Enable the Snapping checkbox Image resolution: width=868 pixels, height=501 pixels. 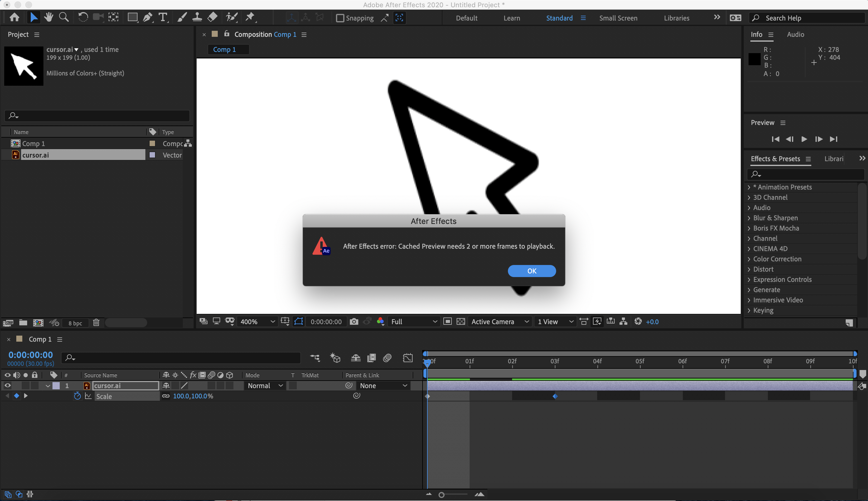point(340,18)
